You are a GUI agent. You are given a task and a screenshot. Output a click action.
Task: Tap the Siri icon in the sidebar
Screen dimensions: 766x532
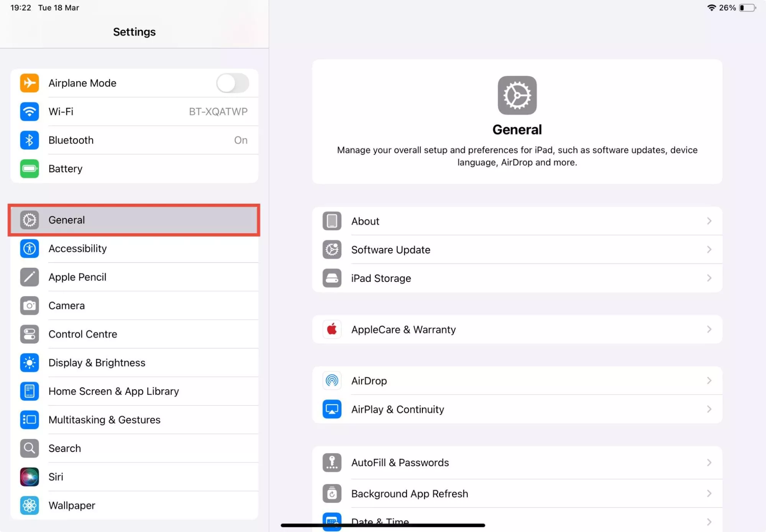click(30, 477)
